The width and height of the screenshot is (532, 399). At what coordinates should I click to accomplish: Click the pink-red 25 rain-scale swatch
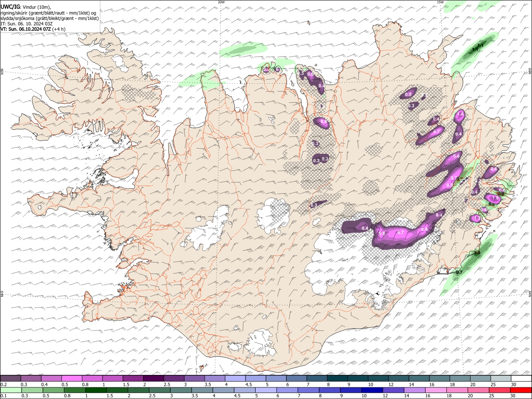pyautogui.click(x=499, y=390)
